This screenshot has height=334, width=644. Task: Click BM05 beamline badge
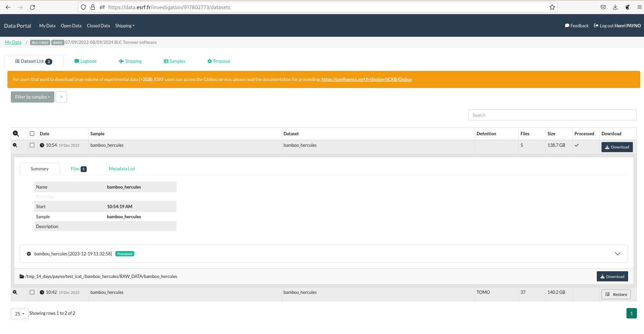58,43
